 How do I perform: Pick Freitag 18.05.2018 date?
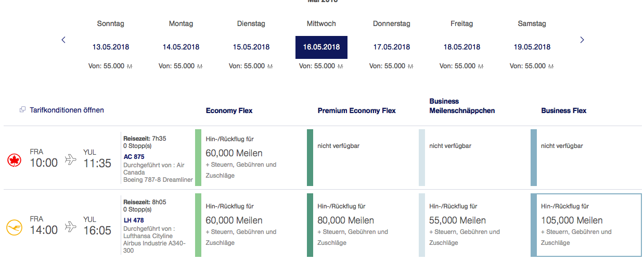(462, 47)
